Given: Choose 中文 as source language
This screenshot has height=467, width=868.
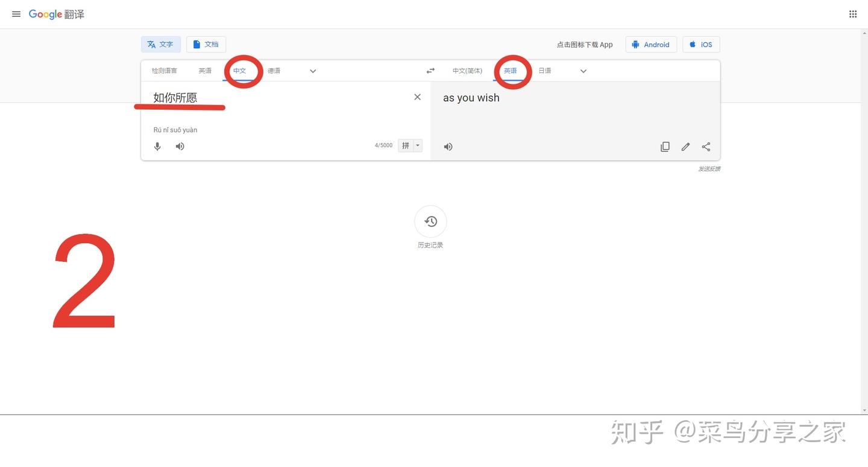Looking at the screenshot, I should pyautogui.click(x=240, y=71).
